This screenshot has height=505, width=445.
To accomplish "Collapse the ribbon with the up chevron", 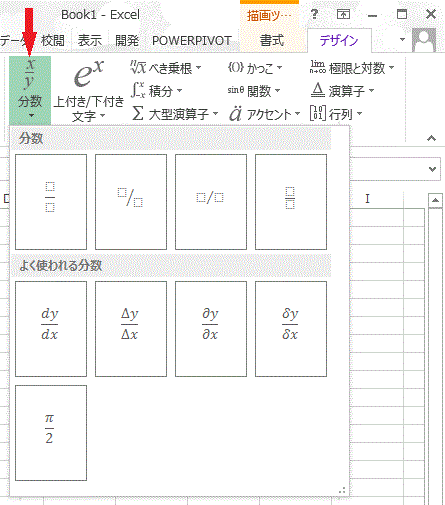I will 432,138.
